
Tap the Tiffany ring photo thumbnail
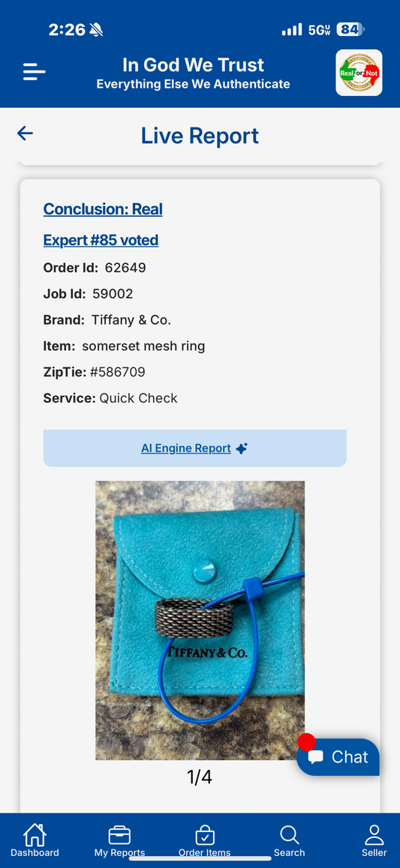click(x=200, y=620)
